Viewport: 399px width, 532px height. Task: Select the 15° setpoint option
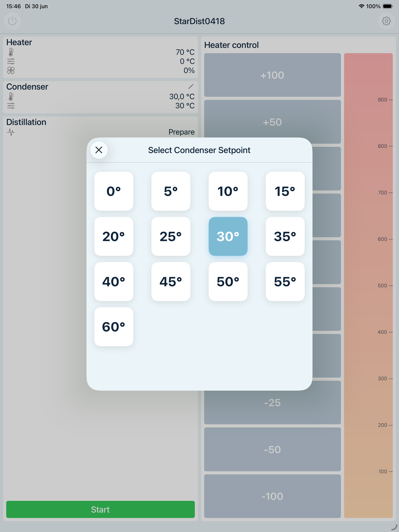pyautogui.click(x=285, y=191)
